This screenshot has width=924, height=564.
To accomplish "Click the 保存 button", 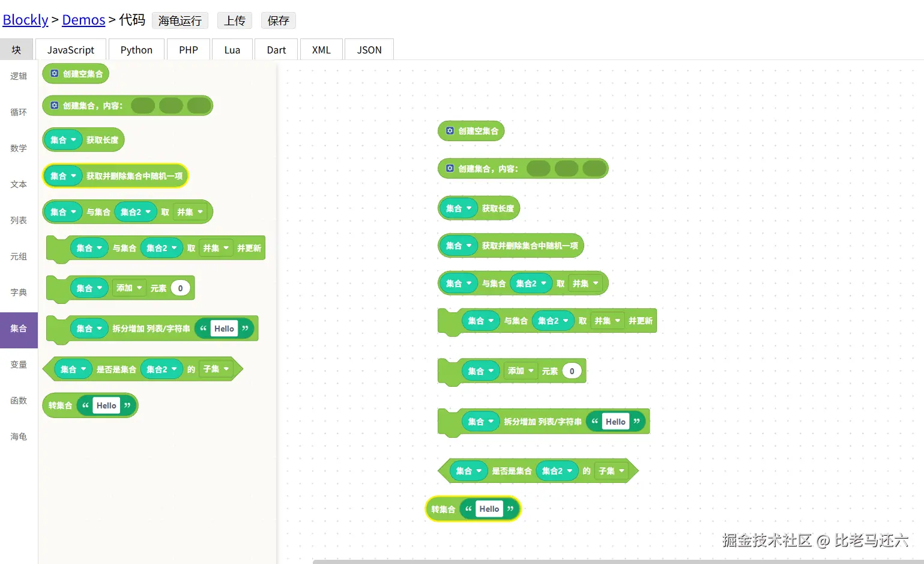I will (278, 20).
